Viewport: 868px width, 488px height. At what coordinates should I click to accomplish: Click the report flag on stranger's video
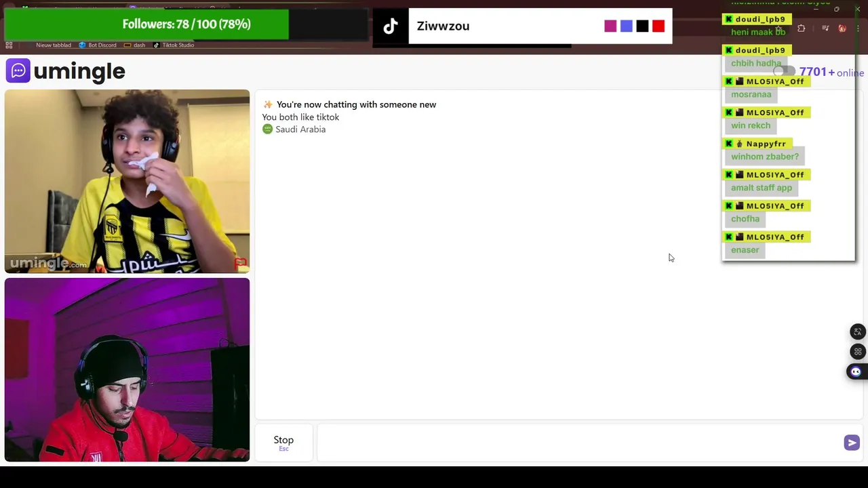pyautogui.click(x=240, y=263)
